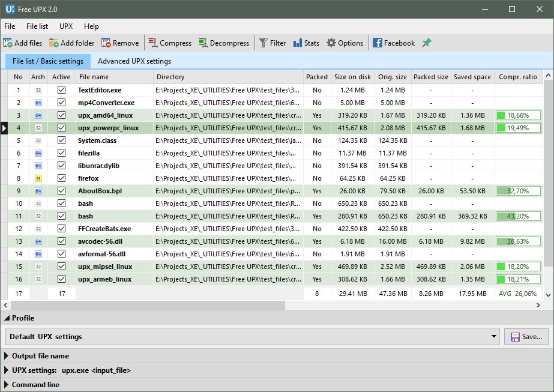Screen dimensions: 554x392
Task: Open the Filter funnel tool
Action: [263, 43]
